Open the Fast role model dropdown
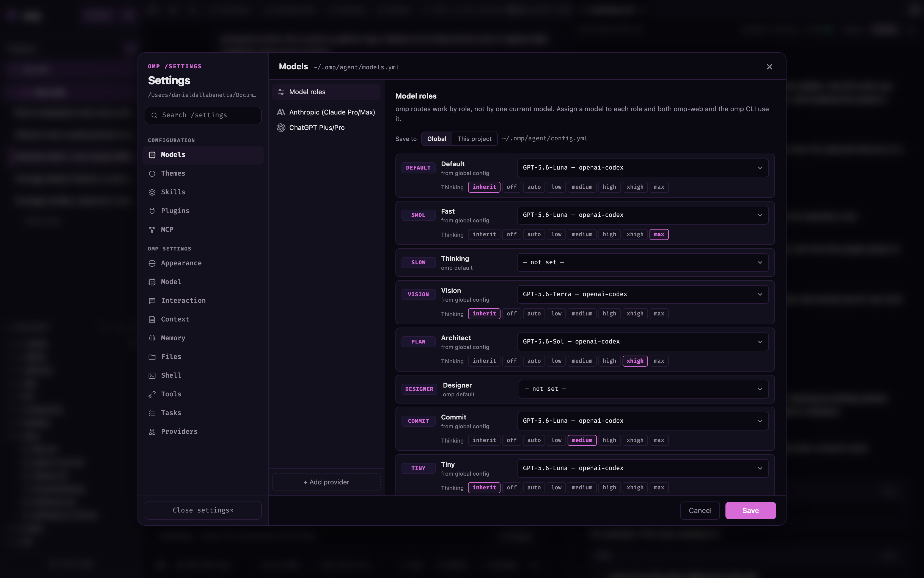 pos(643,215)
